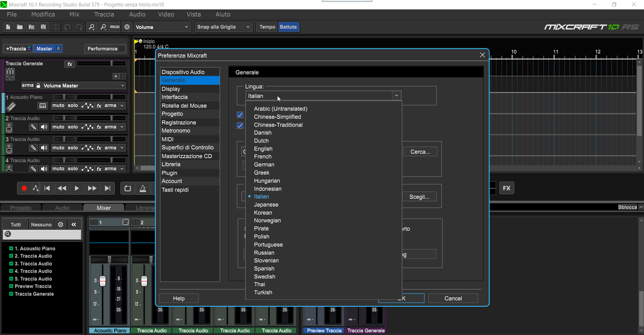Open the Traccia menu
Image resolution: width=644 pixels, height=335 pixels.
coord(104,14)
